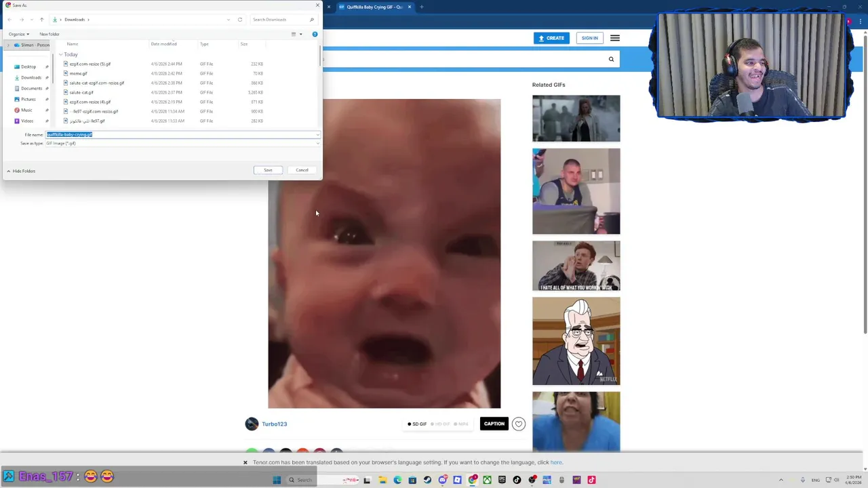Click the CAPTION button
Image resolution: width=868 pixels, height=488 pixels.
click(494, 424)
